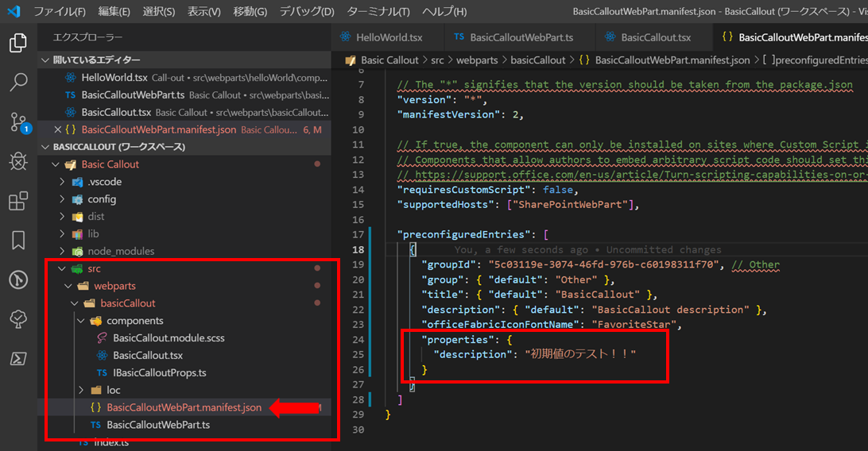Click the basicCallout breadcrumb segment

538,60
